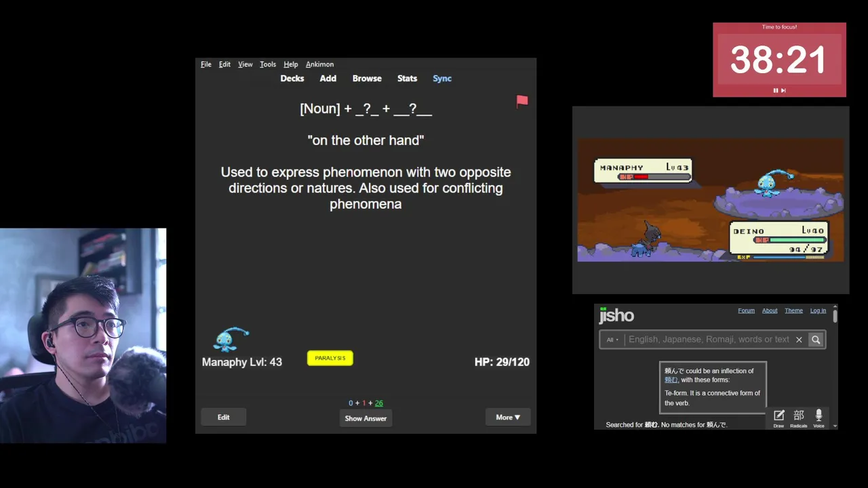Follow the 頼む link in inflection box
This screenshot has width=868, height=488.
[671, 380]
